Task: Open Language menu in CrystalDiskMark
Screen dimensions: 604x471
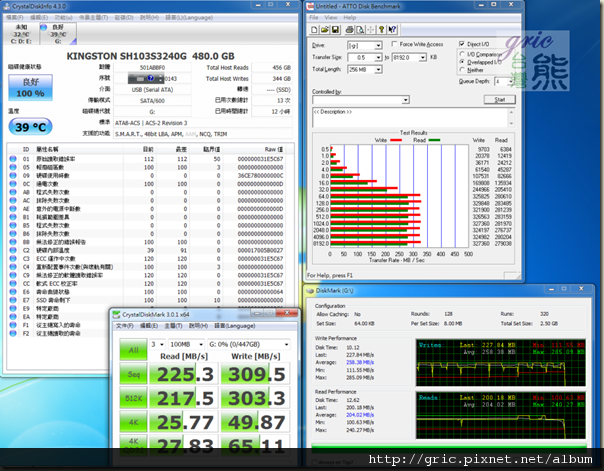Action: pos(235,326)
